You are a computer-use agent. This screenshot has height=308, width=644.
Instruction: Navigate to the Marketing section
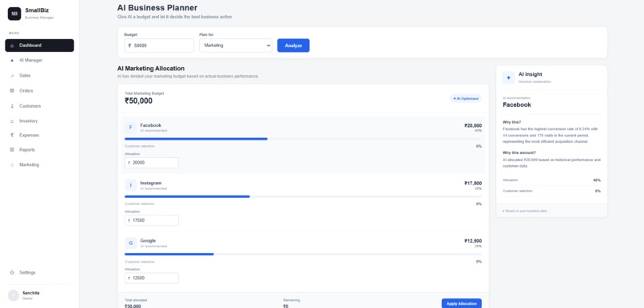pos(39,165)
